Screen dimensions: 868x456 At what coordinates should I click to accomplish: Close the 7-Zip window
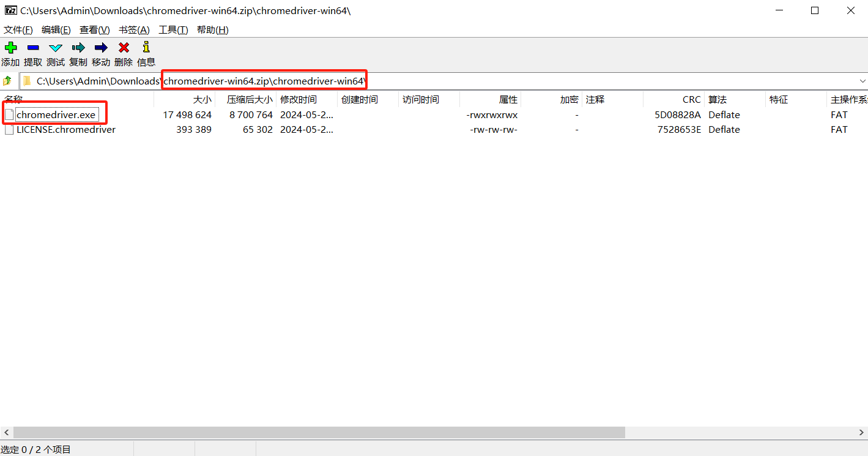pos(850,10)
